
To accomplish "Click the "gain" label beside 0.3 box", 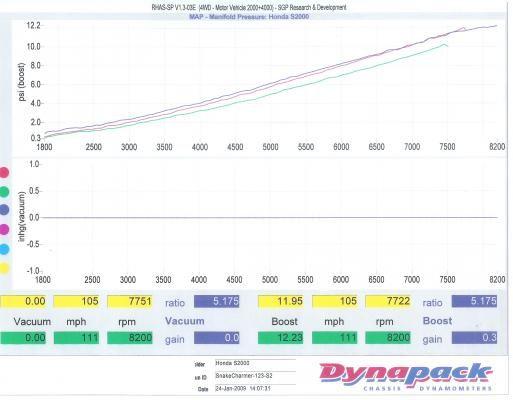I will point(432,340).
